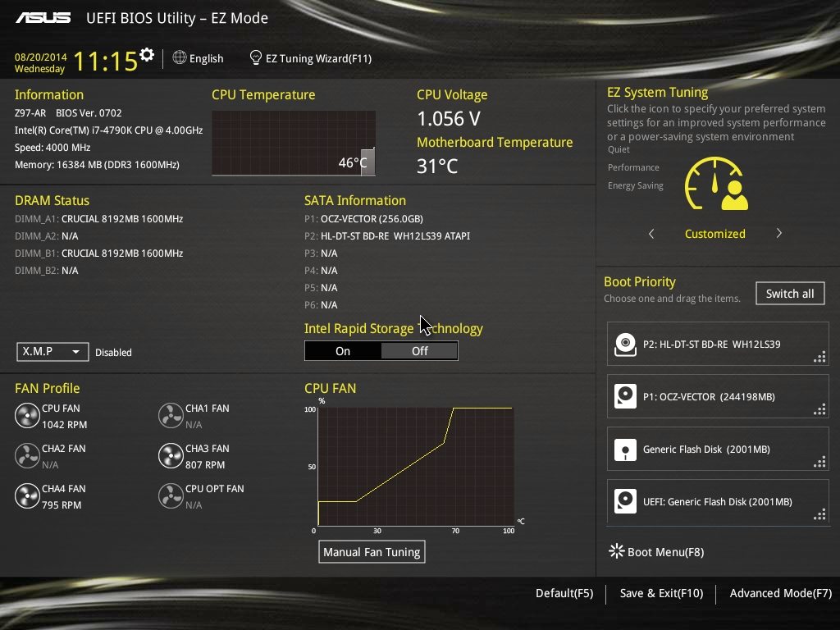Click the CPU OPT FAN icon
This screenshot has height=630, width=840.
(x=171, y=496)
